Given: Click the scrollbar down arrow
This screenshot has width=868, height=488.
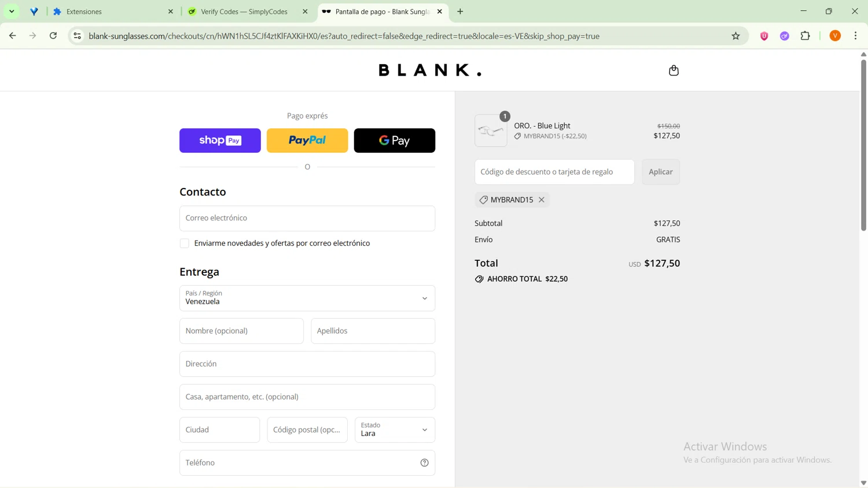Looking at the screenshot, I should [863, 483].
